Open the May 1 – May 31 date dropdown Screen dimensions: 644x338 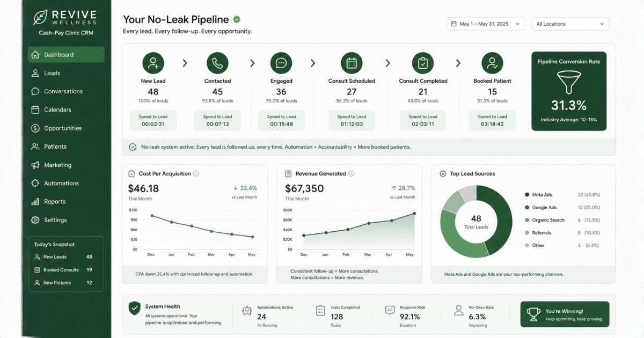486,24
